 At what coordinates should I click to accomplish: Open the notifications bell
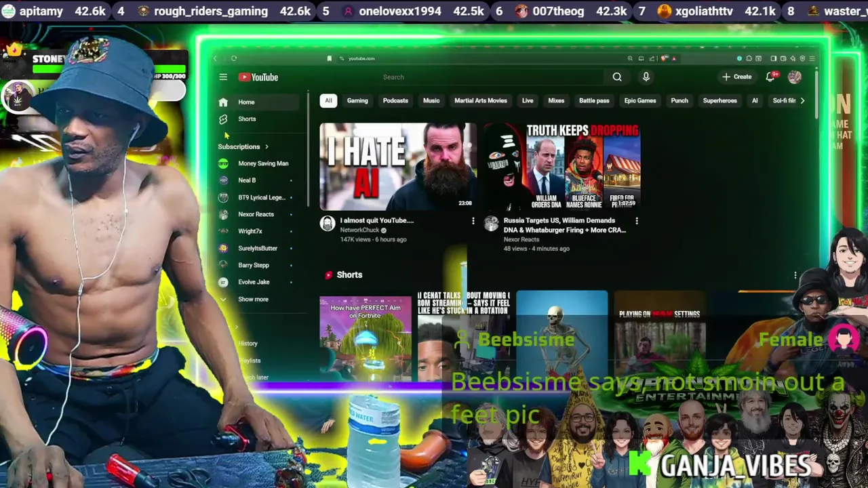coord(770,77)
